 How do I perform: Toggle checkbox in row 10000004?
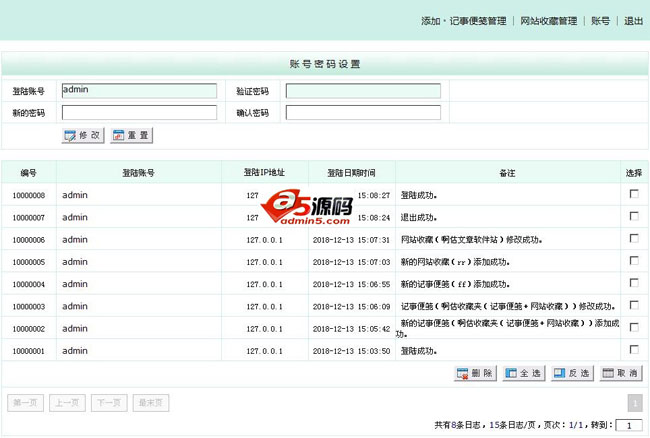tap(633, 283)
